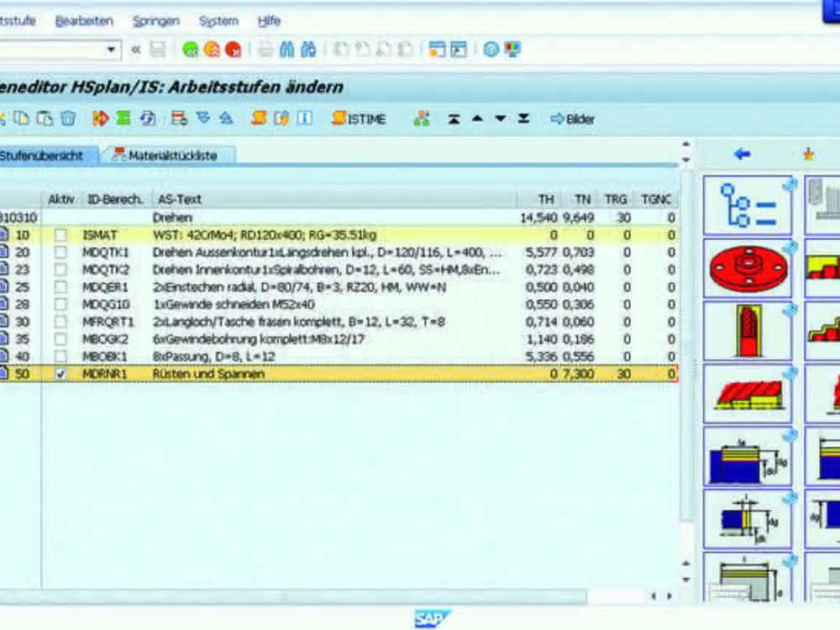
Task: Move row up with up-triangle icon
Action: click(x=477, y=118)
